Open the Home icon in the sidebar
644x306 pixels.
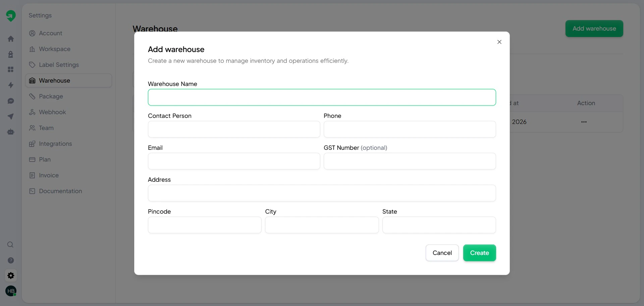tap(11, 39)
